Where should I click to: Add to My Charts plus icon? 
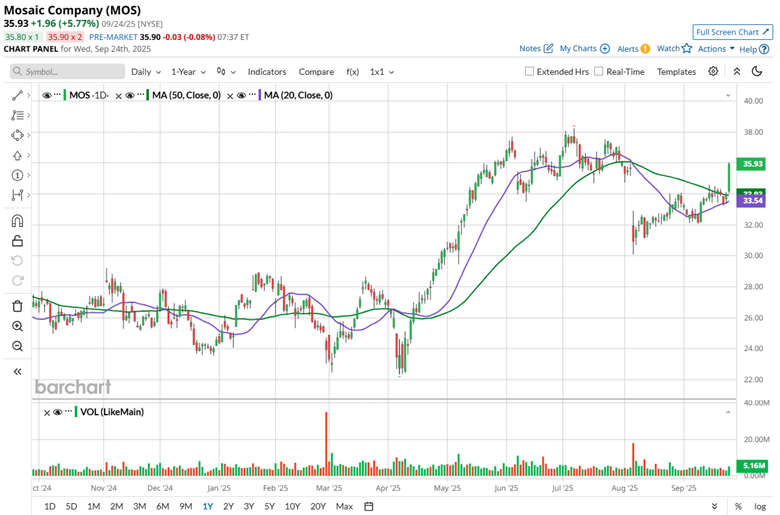point(605,48)
